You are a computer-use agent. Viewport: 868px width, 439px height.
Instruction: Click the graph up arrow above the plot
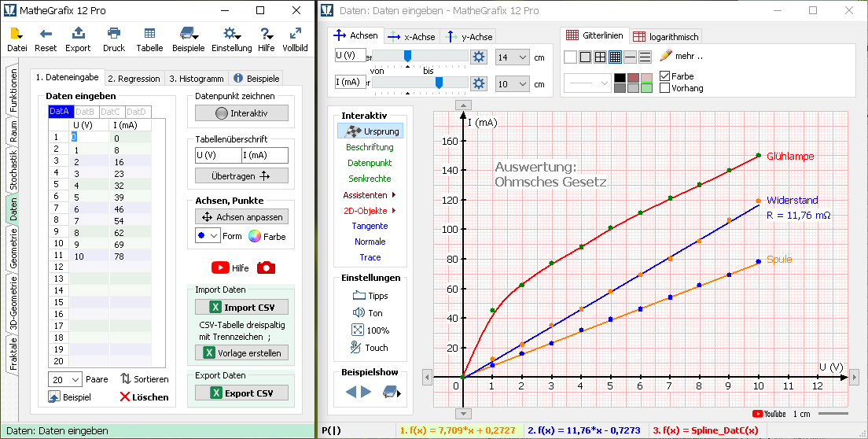pyautogui.click(x=463, y=105)
